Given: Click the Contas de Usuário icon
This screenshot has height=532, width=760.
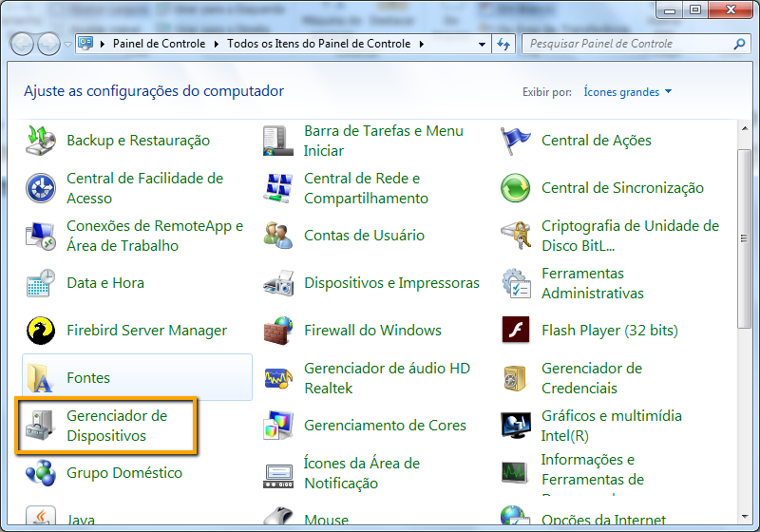Looking at the screenshot, I should 277,236.
